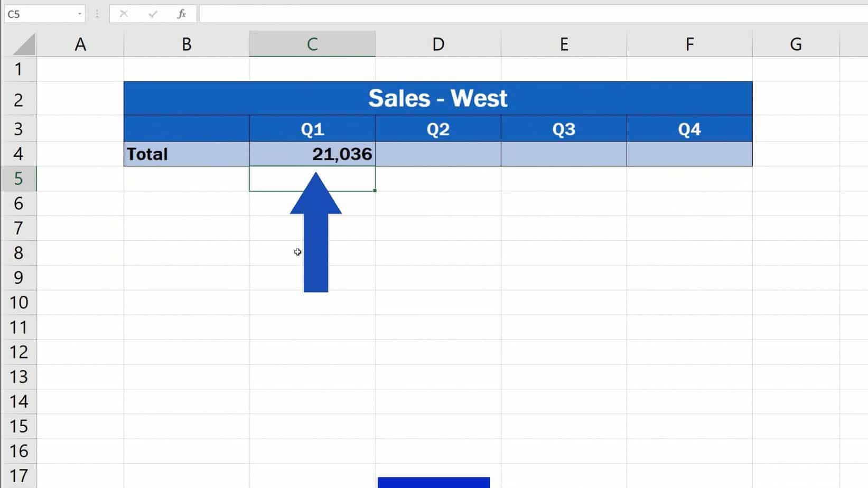
Task: Select the Total label cell
Action: (x=186, y=154)
